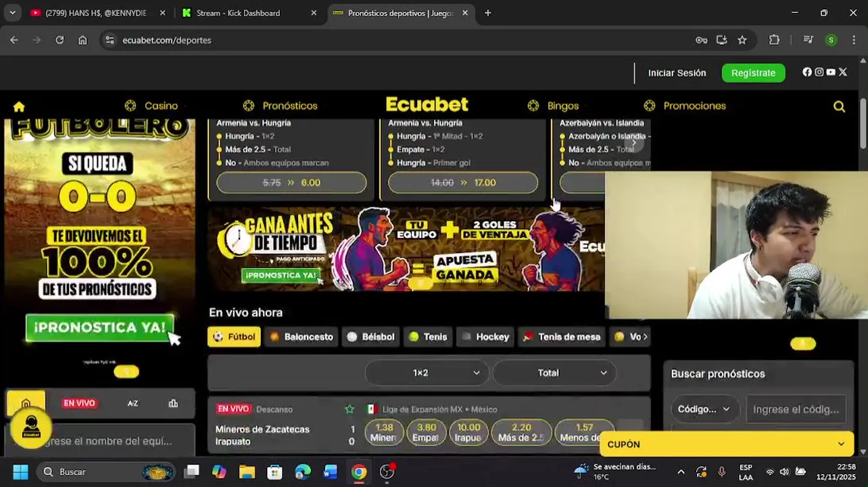This screenshot has height=487, width=868.
Task: Open the site search magnifier icon
Action: point(839,106)
